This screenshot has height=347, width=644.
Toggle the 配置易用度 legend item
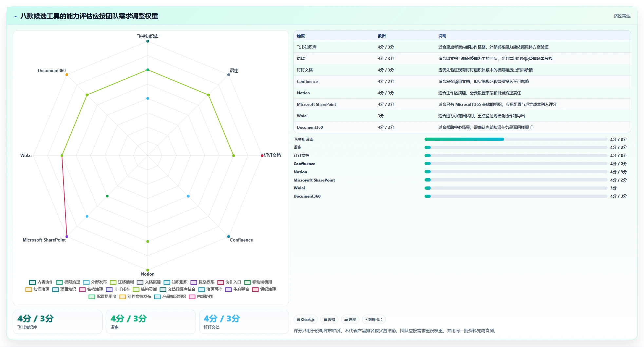click(103, 297)
